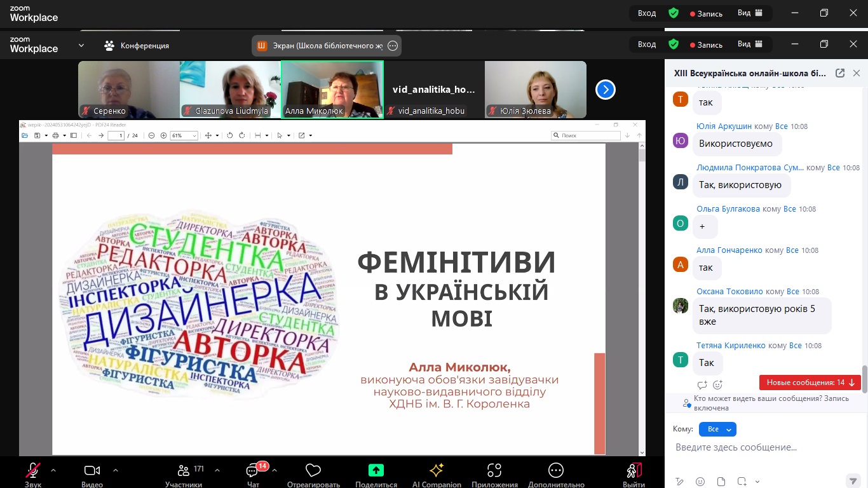Click the green Share screen icon
Viewport: 868px width, 488px height.
[376, 470]
